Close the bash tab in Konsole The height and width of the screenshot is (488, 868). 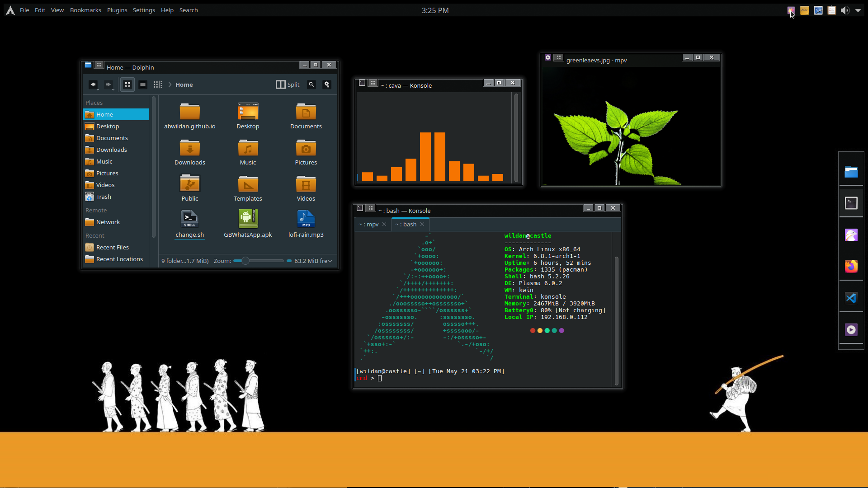pyautogui.click(x=422, y=225)
